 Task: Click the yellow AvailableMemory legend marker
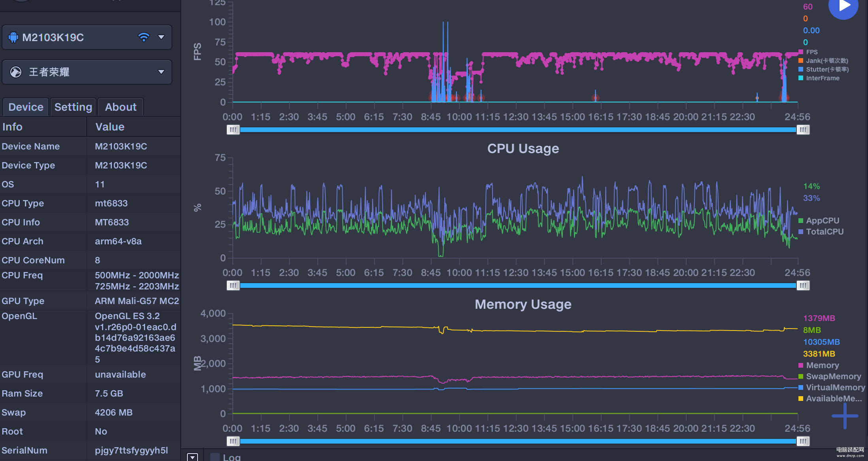coord(801,399)
